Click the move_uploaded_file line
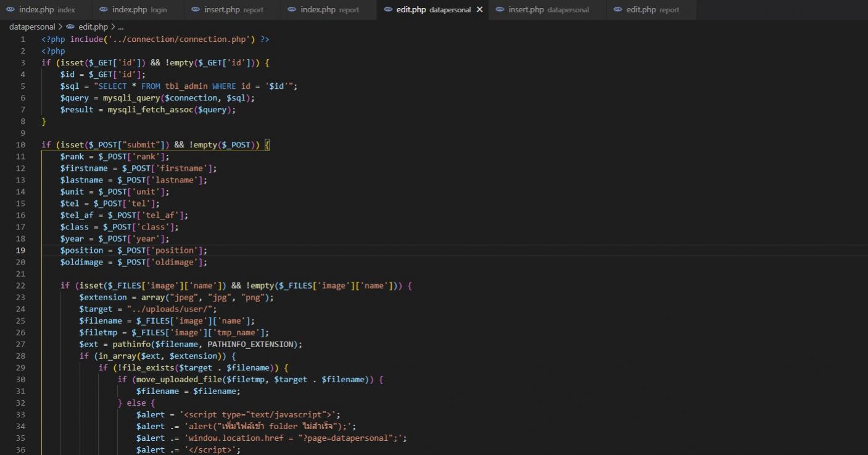Image resolution: width=868 pixels, height=455 pixels. coord(250,379)
